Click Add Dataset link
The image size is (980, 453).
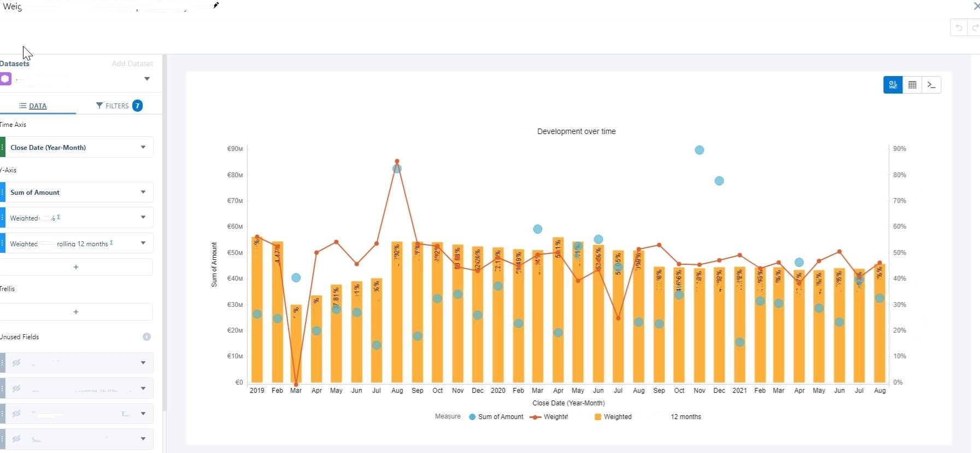click(132, 63)
